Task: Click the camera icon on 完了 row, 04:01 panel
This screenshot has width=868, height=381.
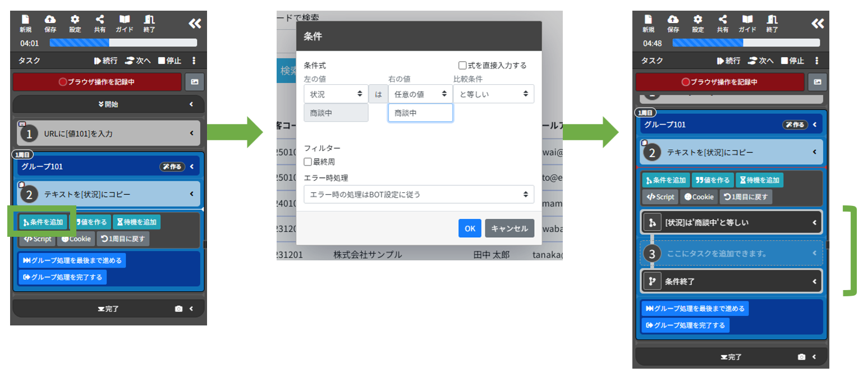Action: pos(178,309)
